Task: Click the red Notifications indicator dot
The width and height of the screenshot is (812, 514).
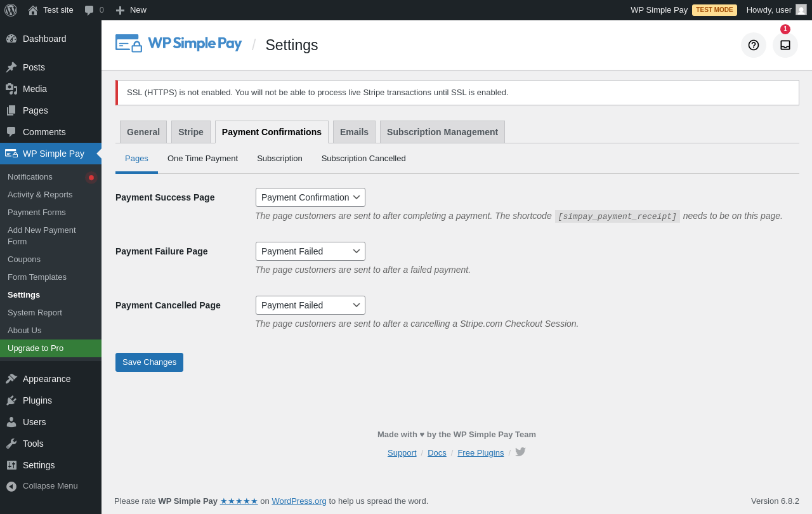Action: [91, 178]
